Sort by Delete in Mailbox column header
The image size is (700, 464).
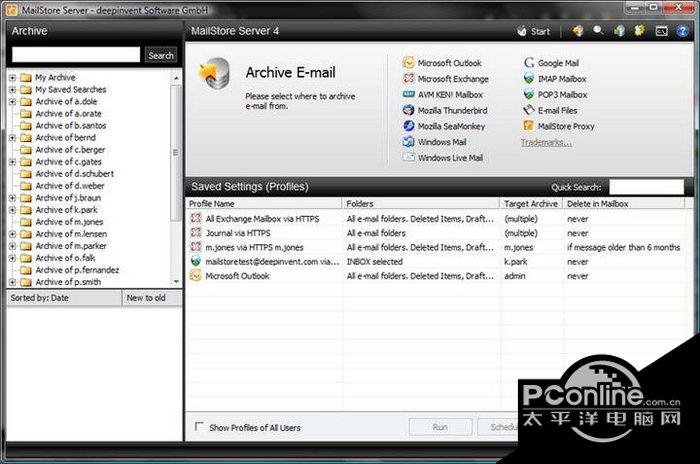coord(624,204)
